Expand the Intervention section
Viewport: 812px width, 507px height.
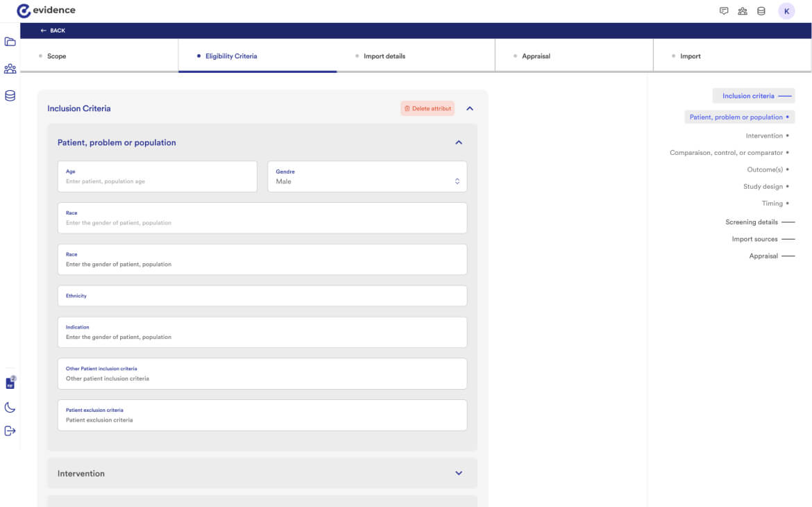point(458,474)
